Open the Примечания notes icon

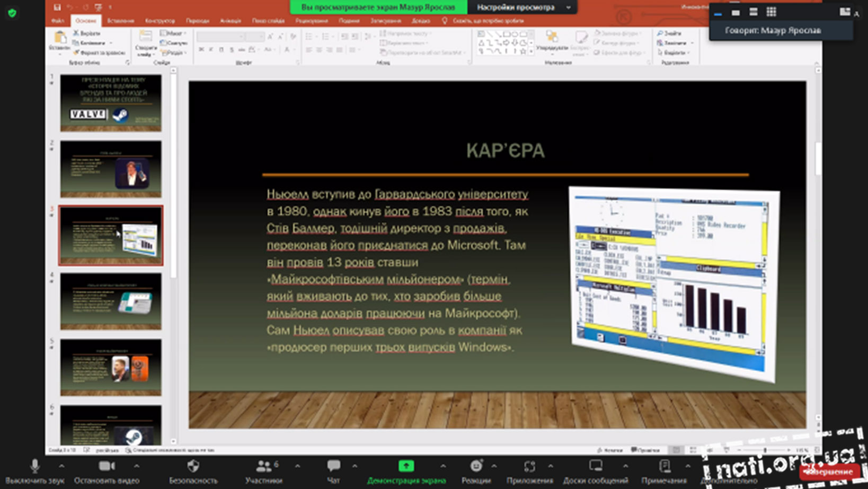[x=664, y=466]
